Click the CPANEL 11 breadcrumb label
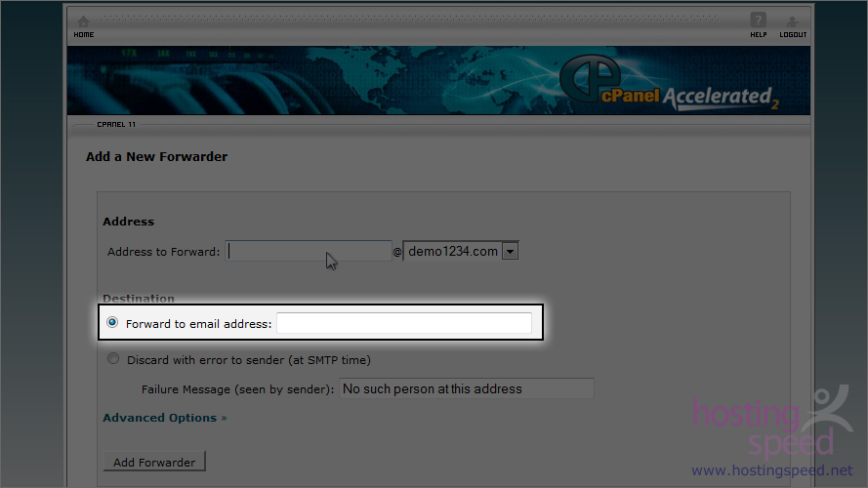Image resolution: width=868 pixels, height=488 pixels. 116,125
